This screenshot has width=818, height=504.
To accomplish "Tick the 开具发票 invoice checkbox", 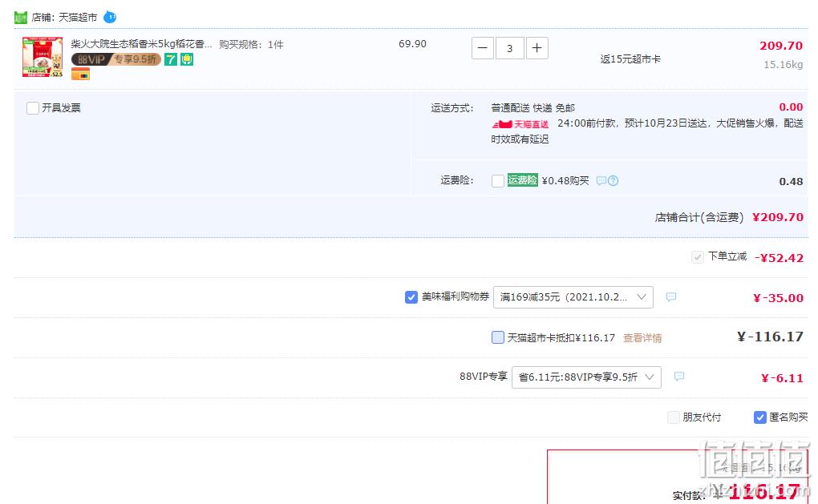I will 33,108.
